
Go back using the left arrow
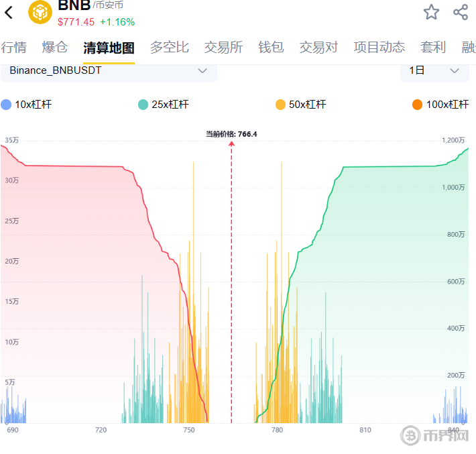[x=9, y=13]
